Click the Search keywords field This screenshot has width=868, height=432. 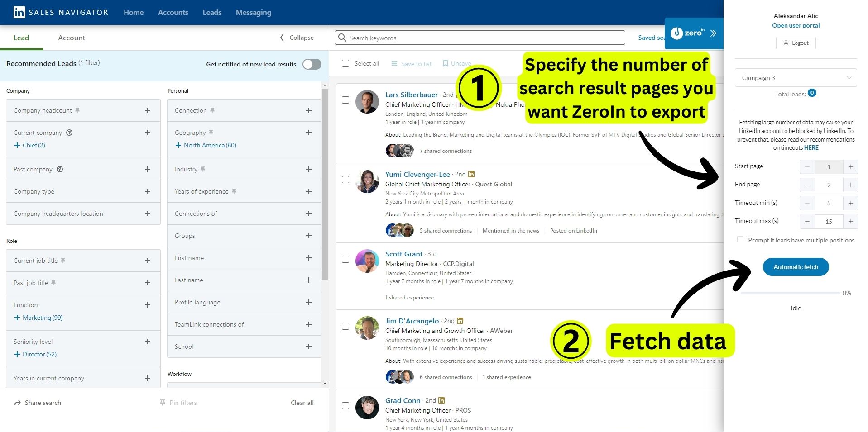click(x=480, y=38)
